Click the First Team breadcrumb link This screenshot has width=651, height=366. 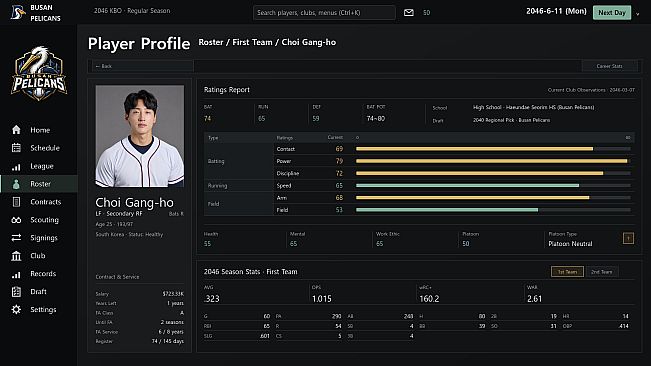[252, 42]
